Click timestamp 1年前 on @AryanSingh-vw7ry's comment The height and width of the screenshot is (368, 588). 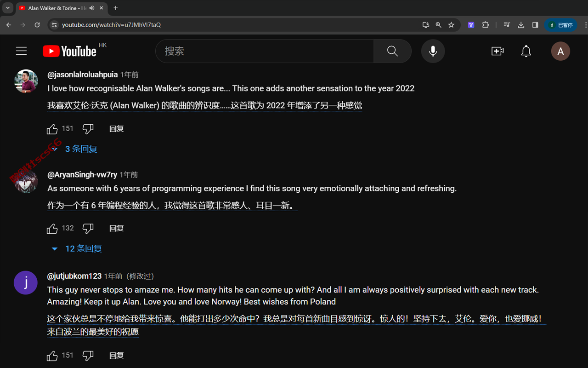[129, 175]
